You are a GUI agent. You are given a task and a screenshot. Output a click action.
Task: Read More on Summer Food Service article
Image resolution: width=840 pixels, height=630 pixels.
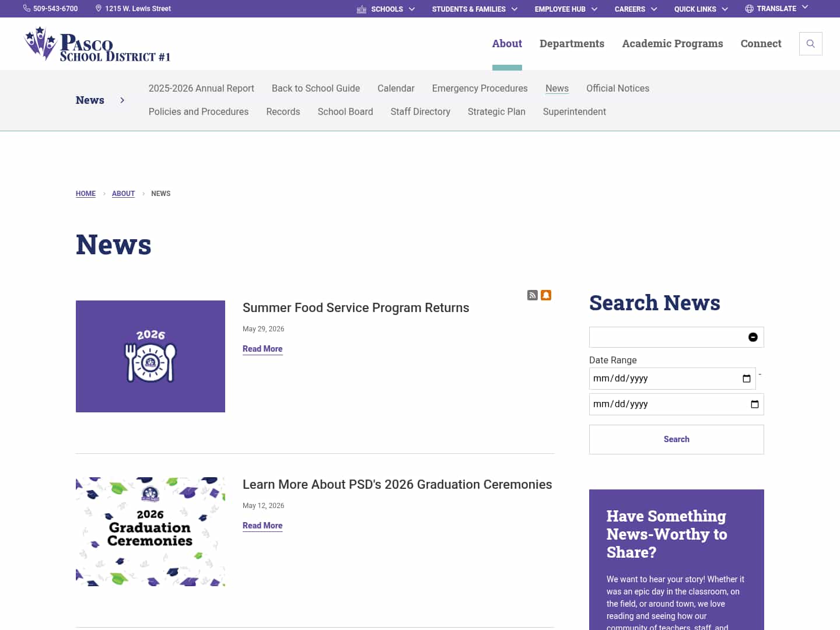(x=262, y=349)
